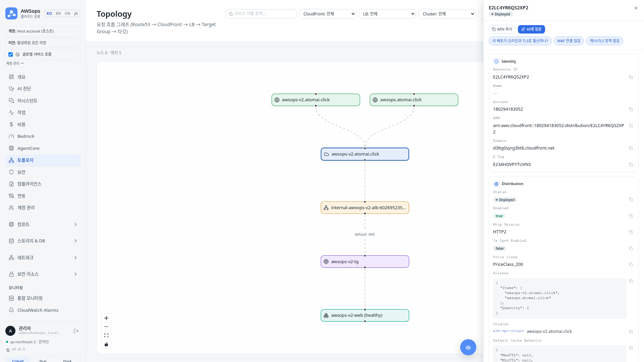Select the awsops.atomai.click Route53 node
Image resolution: width=644 pixels, height=362 pixels.
414,100
